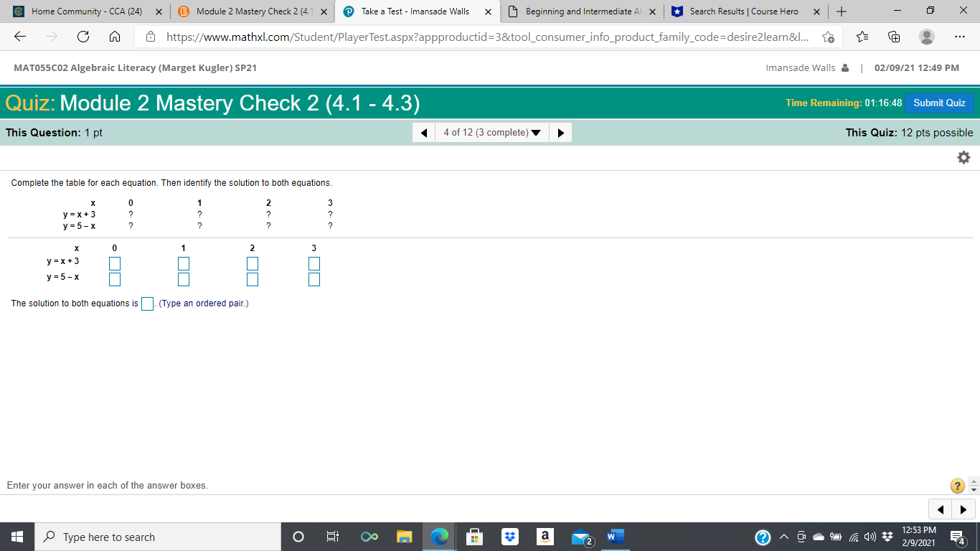Switch to the 'Search Results Course Hero' tab
This screenshot has width=980, height=551.
click(x=744, y=11)
